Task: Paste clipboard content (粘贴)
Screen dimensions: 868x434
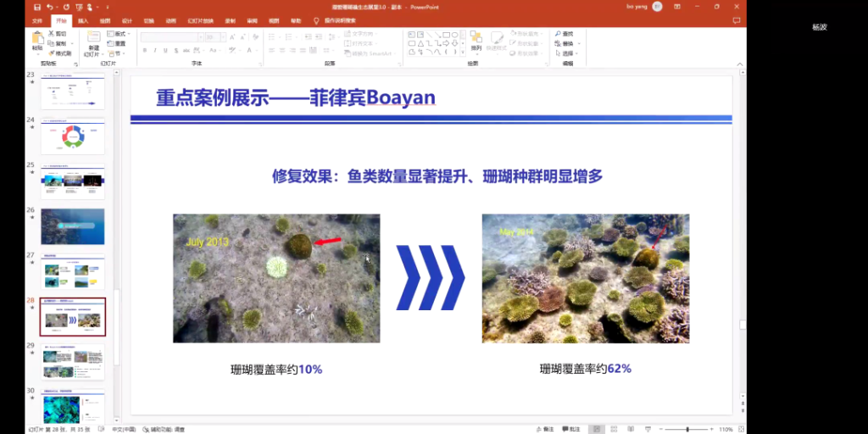Action: coord(37,42)
